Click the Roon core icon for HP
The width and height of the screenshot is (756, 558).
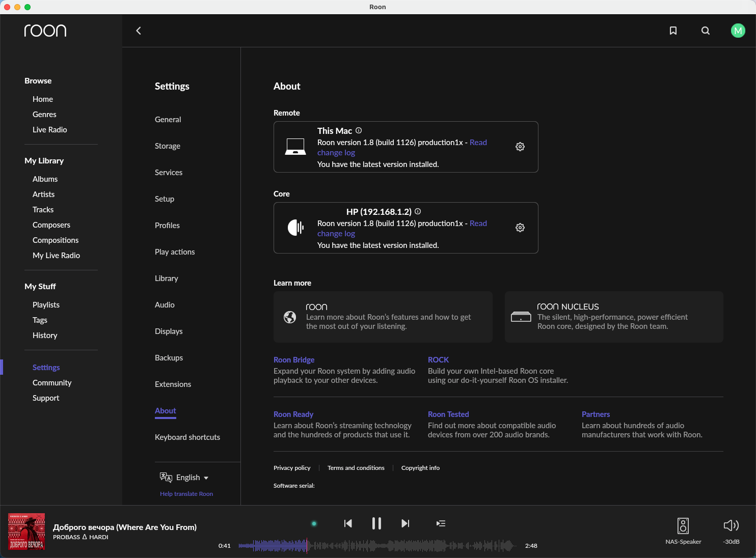(x=295, y=228)
